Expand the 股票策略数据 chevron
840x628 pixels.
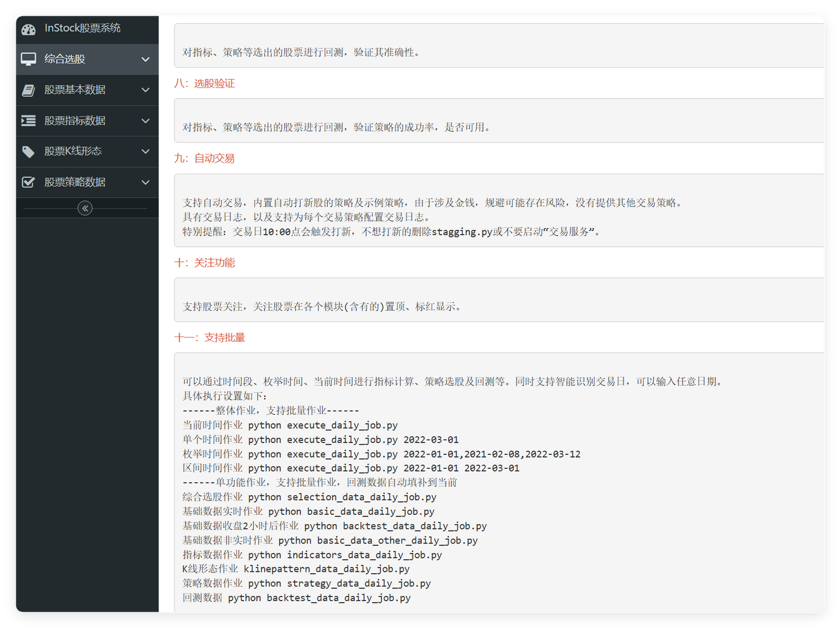click(x=146, y=183)
